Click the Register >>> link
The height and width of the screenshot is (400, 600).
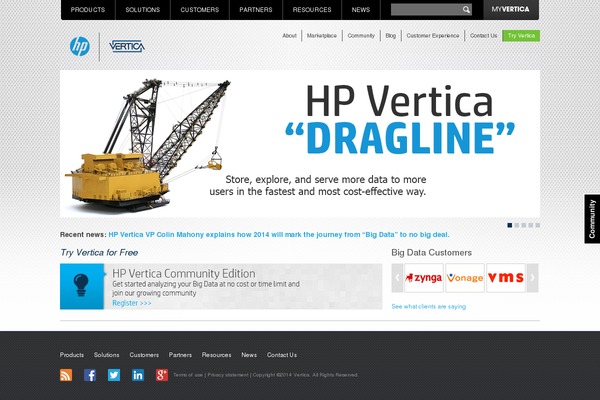pyautogui.click(x=132, y=303)
